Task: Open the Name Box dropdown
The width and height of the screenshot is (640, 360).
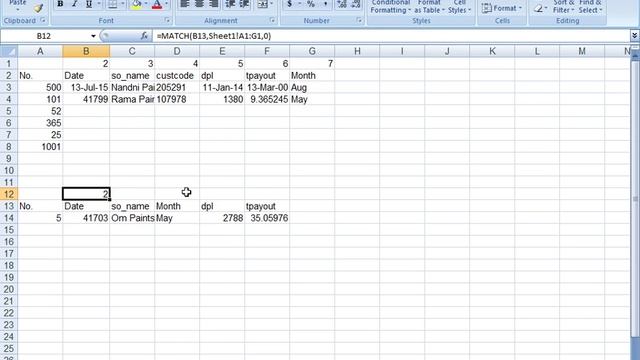Action: 93,36
